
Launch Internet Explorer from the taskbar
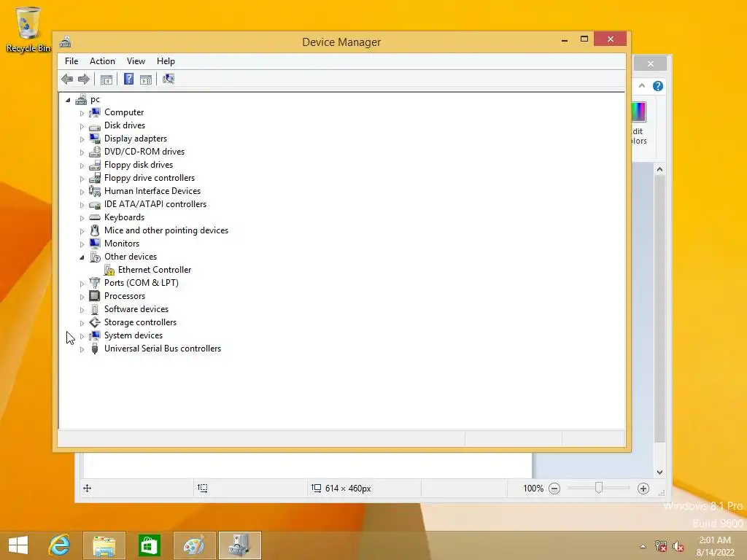point(60,545)
